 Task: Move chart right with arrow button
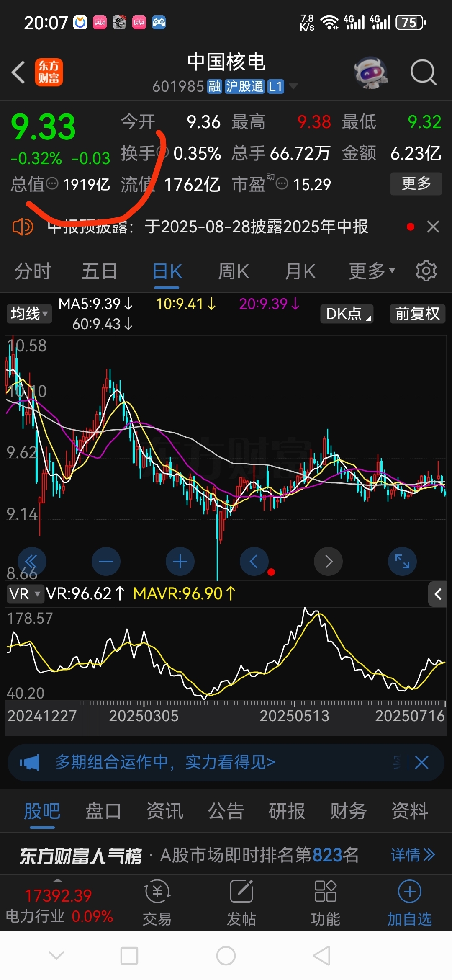coord(328,561)
